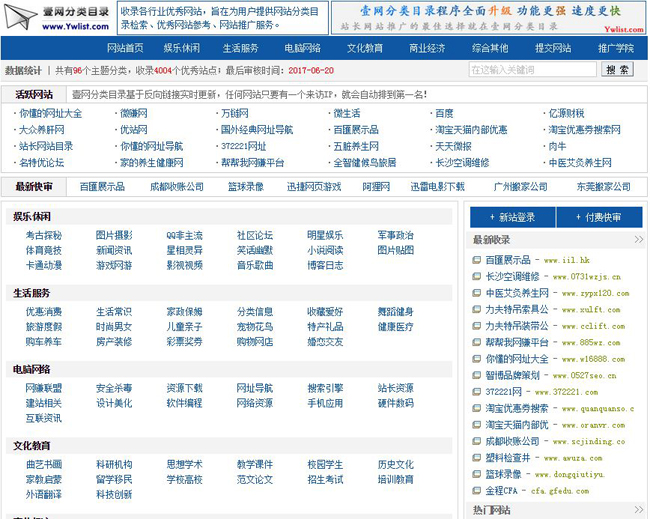Go to 提交网站 in the navigation bar

tap(553, 48)
